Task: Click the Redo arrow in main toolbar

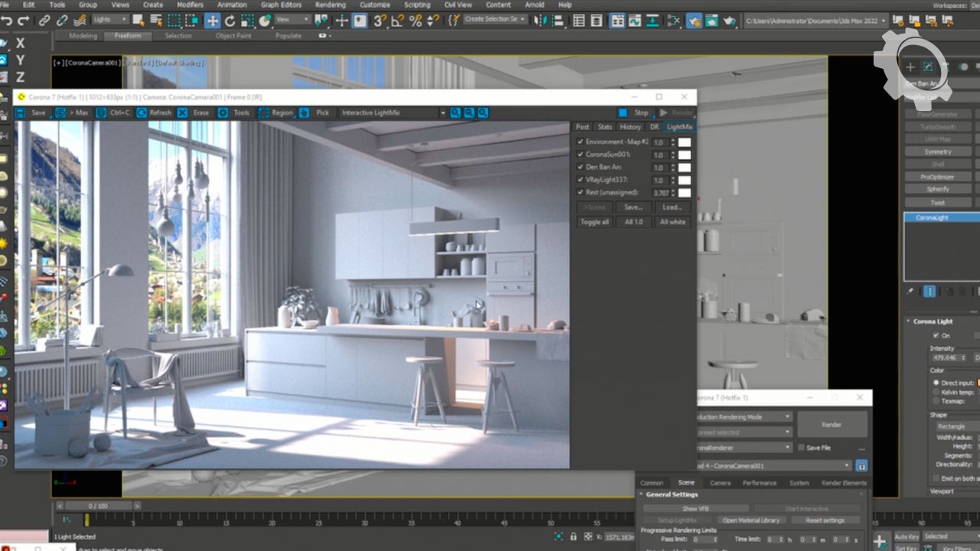Action: 24,21
